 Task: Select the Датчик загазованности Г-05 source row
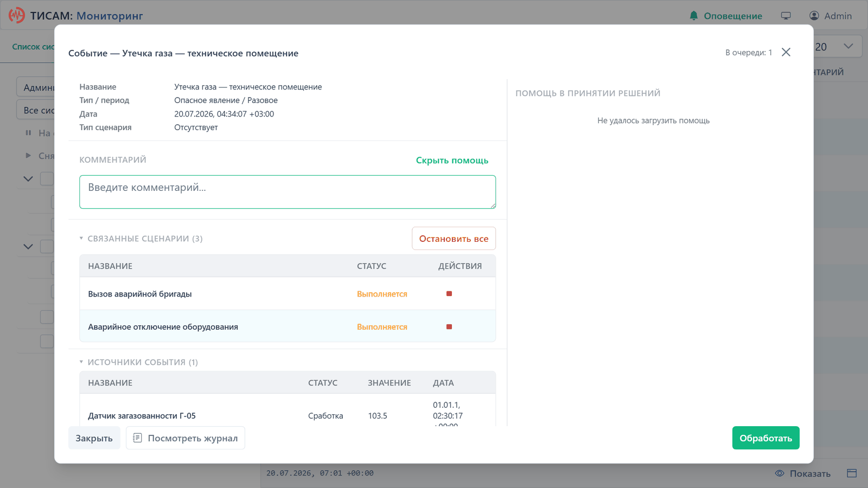(288, 416)
